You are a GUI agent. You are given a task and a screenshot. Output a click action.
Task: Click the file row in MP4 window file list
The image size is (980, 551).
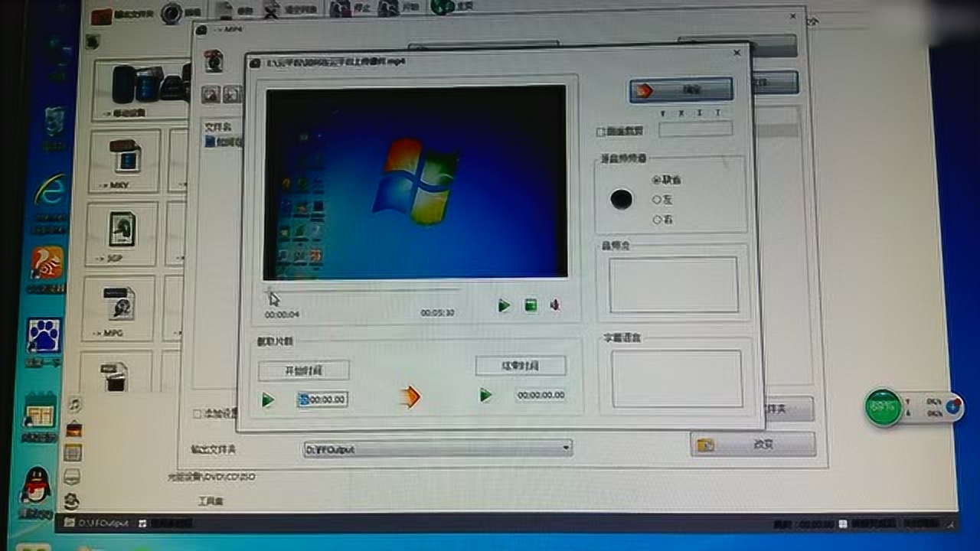point(223,142)
